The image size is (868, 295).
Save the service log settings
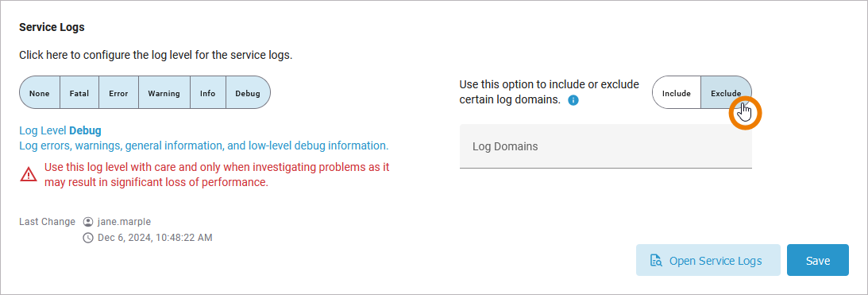tap(818, 260)
